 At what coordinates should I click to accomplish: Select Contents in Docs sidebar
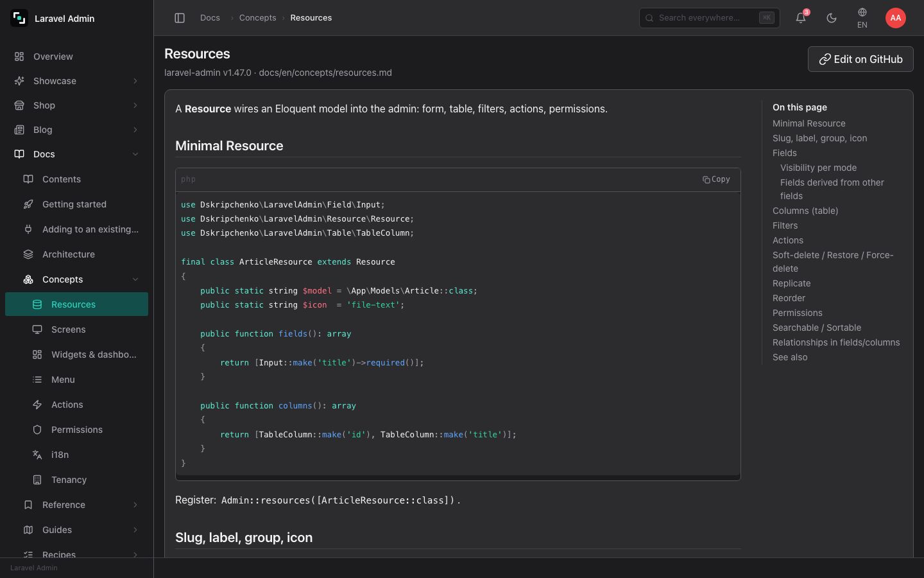pos(76,179)
